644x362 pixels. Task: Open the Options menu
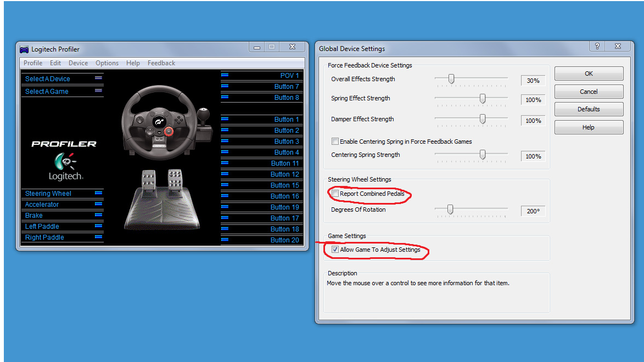point(107,63)
